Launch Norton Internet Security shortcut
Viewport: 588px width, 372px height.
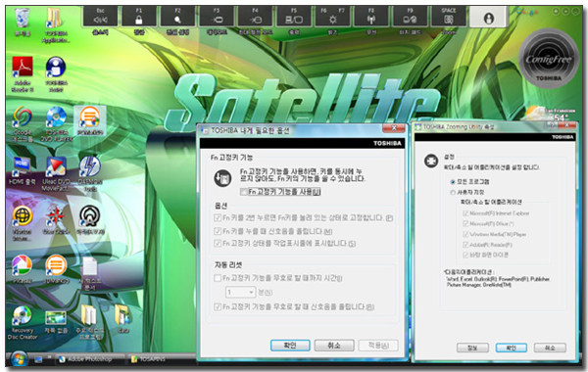coord(23,223)
